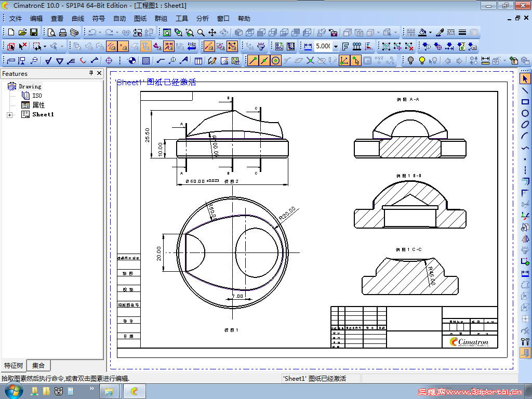Viewport: 532px width, 399px height.
Task: Click the Cimatron icon on the taskbar
Action: (x=134, y=391)
